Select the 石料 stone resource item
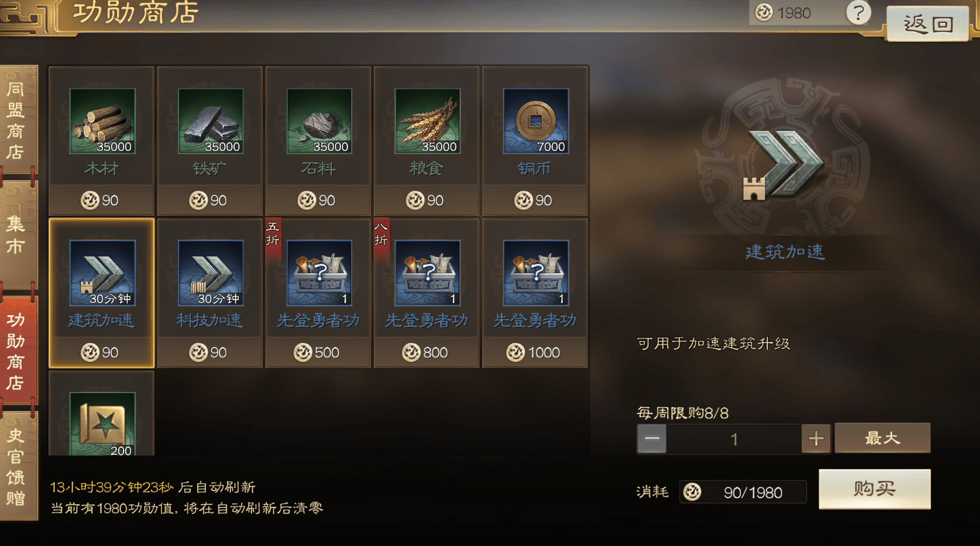This screenshot has height=546, width=980. (318, 141)
